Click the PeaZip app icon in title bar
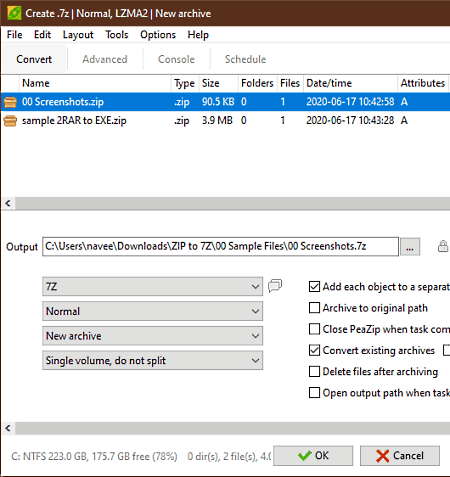Image resolution: width=450 pixels, height=477 pixels. 14,13
